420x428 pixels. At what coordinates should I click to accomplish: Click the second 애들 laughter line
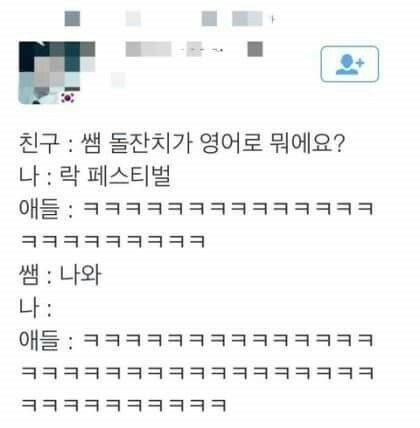(x=196, y=340)
